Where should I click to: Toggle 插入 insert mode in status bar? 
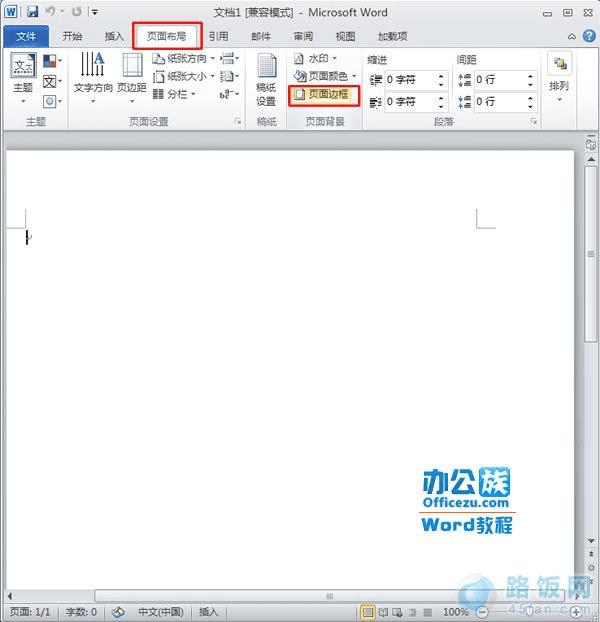[208, 612]
